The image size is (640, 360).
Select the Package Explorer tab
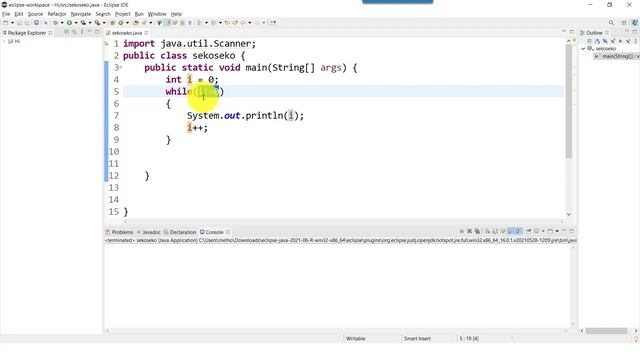27,33
